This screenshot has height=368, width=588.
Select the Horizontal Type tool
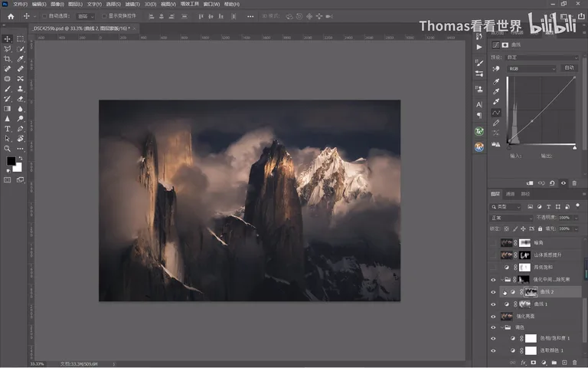tap(7, 129)
